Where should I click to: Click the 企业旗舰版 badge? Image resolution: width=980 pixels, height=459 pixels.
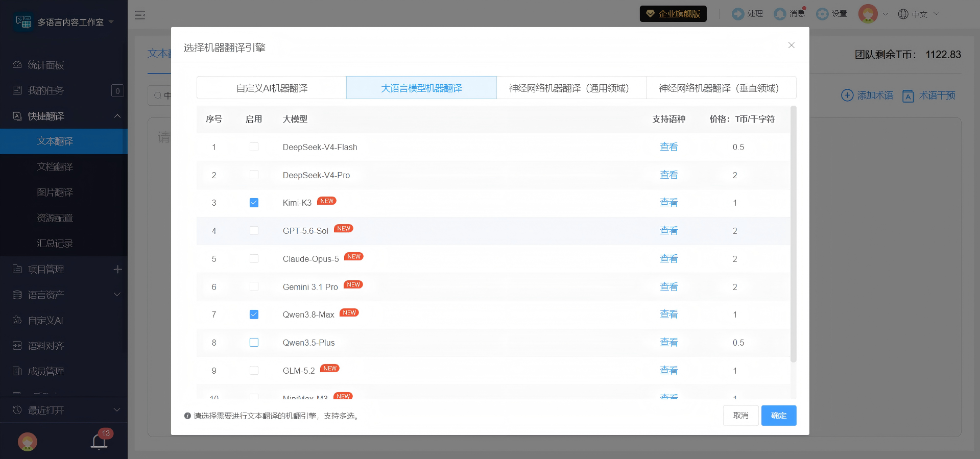673,14
